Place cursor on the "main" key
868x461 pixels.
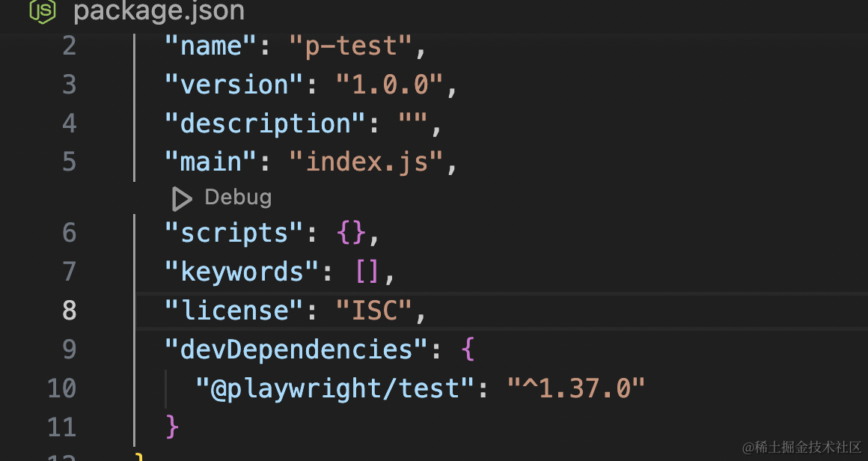[212, 162]
